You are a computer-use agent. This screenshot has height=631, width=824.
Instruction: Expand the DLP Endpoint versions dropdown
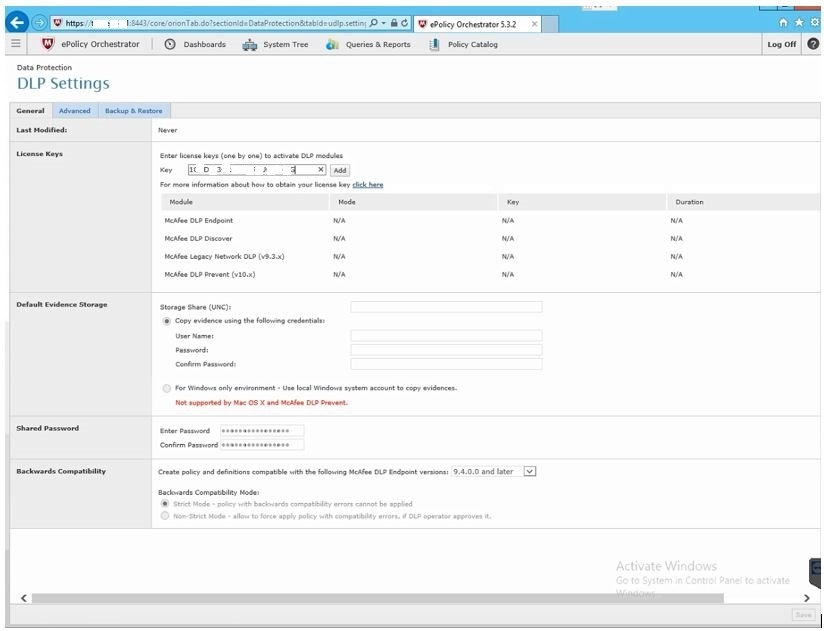point(530,471)
